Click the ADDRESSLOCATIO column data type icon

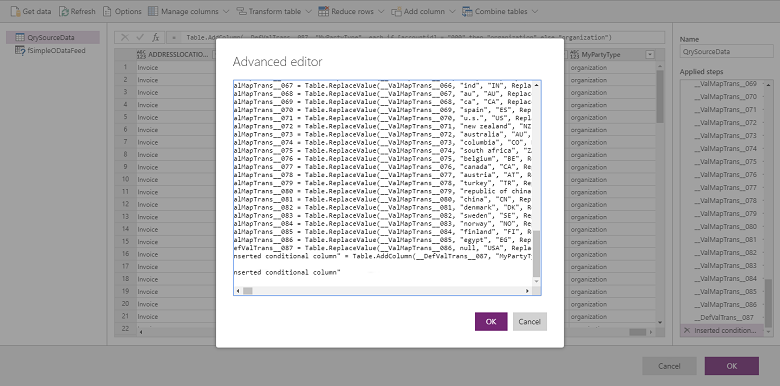[x=141, y=55]
